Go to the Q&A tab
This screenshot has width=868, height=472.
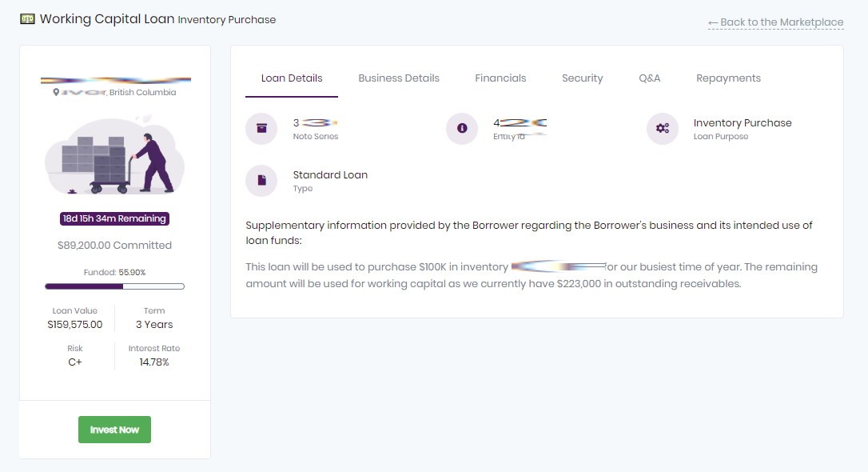click(650, 78)
